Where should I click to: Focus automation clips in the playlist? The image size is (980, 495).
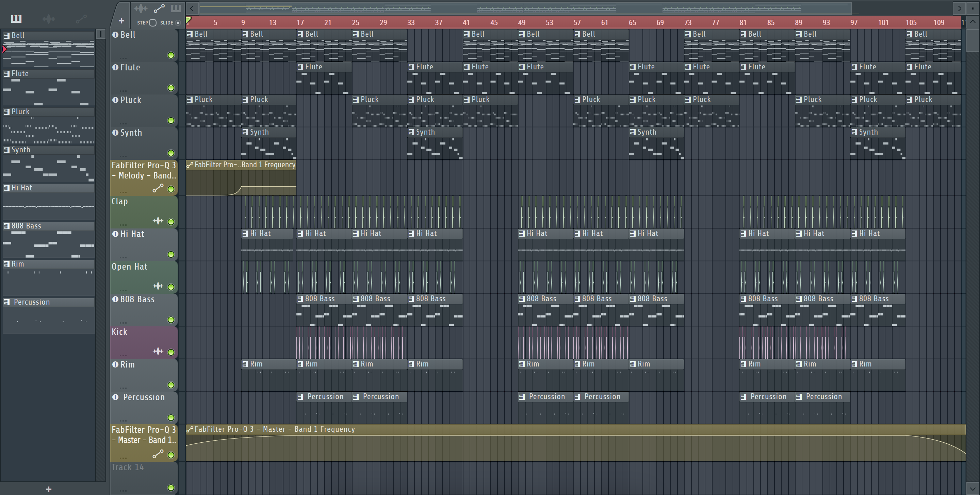pos(159,8)
